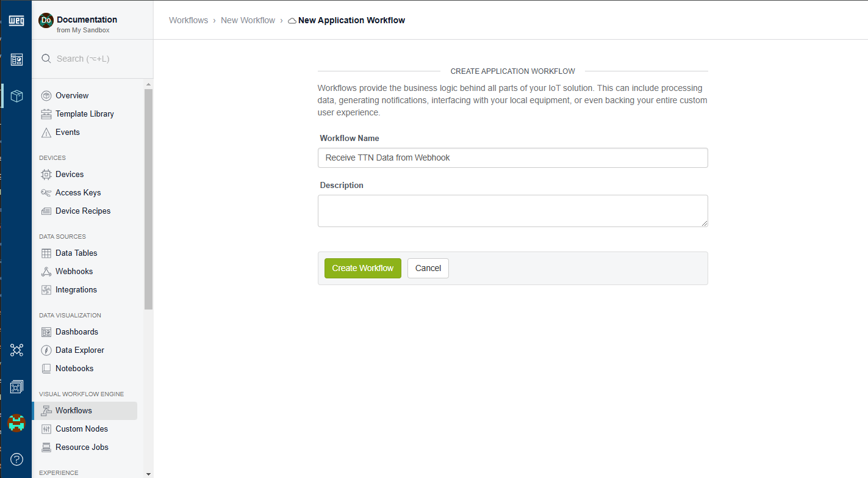Open the dashboards icon in left rail
The image size is (868, 478).
click(x=16, y=59)
